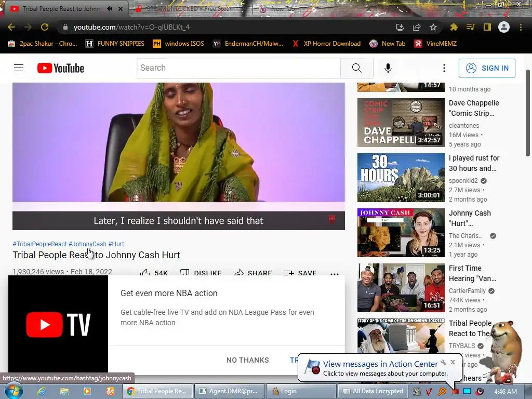This screenshot has height=399, width=532.
Task: Open the Windows Start orb
Action: (x=14, y=391)
